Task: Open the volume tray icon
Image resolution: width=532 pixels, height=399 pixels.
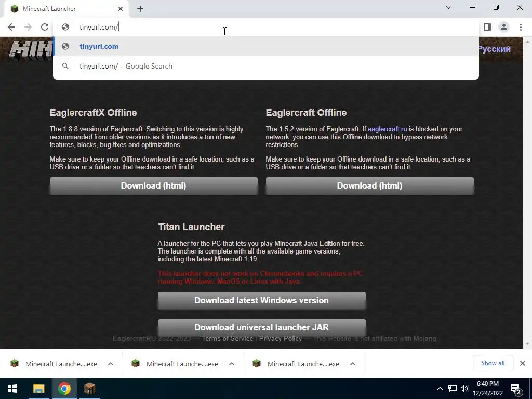Action: (464, 389)
